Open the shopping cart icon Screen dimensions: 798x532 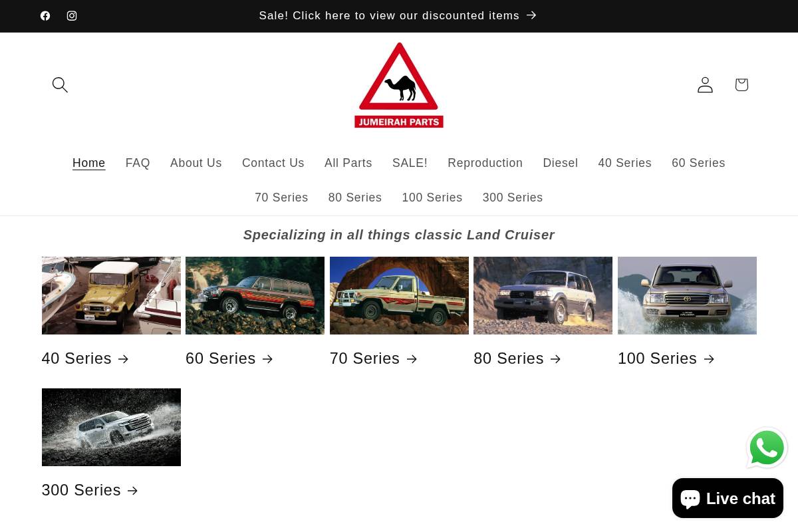(741, 84)
